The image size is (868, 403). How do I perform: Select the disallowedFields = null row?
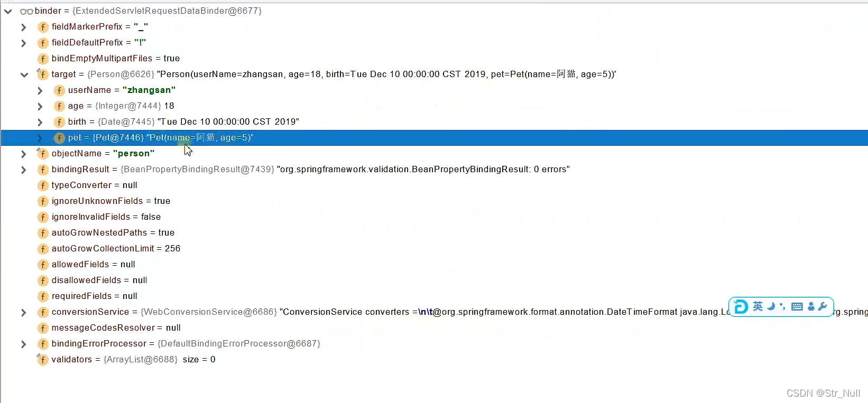(x=99, y=280)
